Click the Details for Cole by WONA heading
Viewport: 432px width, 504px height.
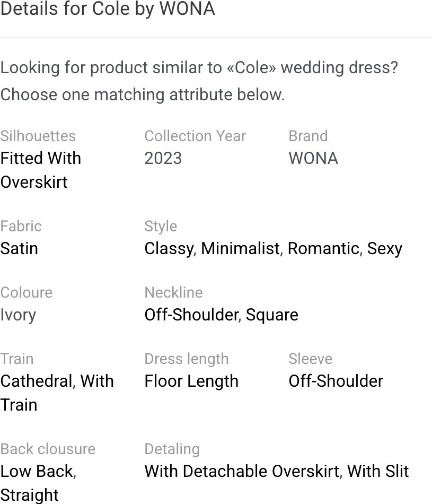click(x=108, y=8)
